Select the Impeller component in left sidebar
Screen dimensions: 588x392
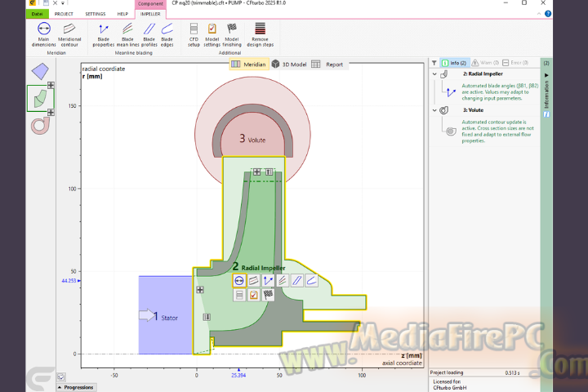tap(40, 98)
